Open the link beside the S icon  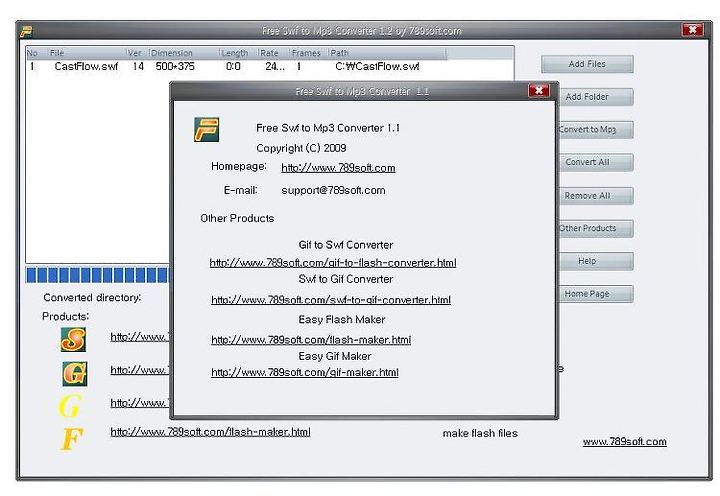pyautogui.click(x=140, y=337)
